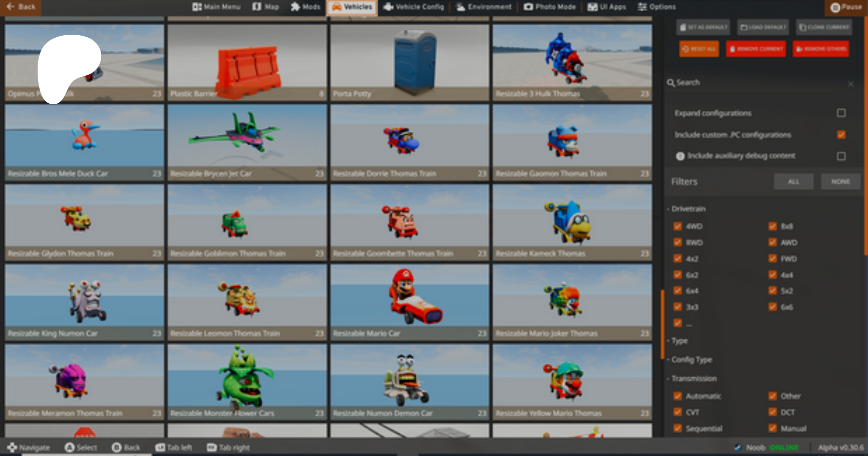Enable the Expand configurations checkbox
The image size is (868, 456).
click(841, 113)
